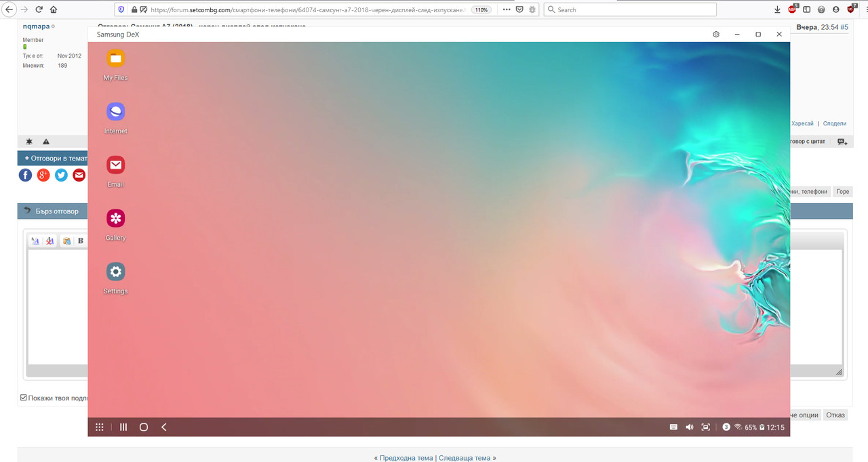Image resolution: width=868 pixels, height=462 pixels.
Task: Open the DeX notifications badge showing 3
Action: [x=726, y=427]
